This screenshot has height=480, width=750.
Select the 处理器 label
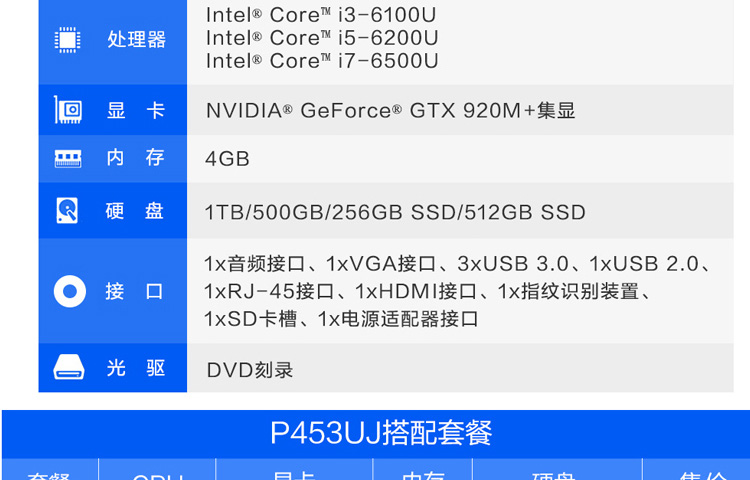[x=136, y=39]
